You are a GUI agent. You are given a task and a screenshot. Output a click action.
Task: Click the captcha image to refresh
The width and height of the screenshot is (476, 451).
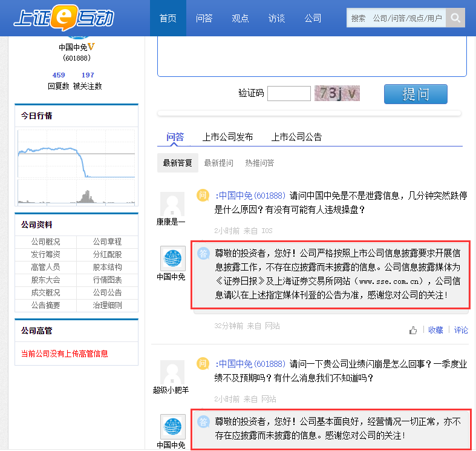tap(337, 93)
